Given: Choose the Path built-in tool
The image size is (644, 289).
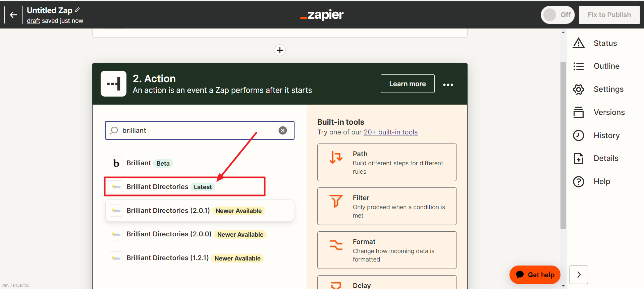Looking at the screenshot, I should point(387,162).
